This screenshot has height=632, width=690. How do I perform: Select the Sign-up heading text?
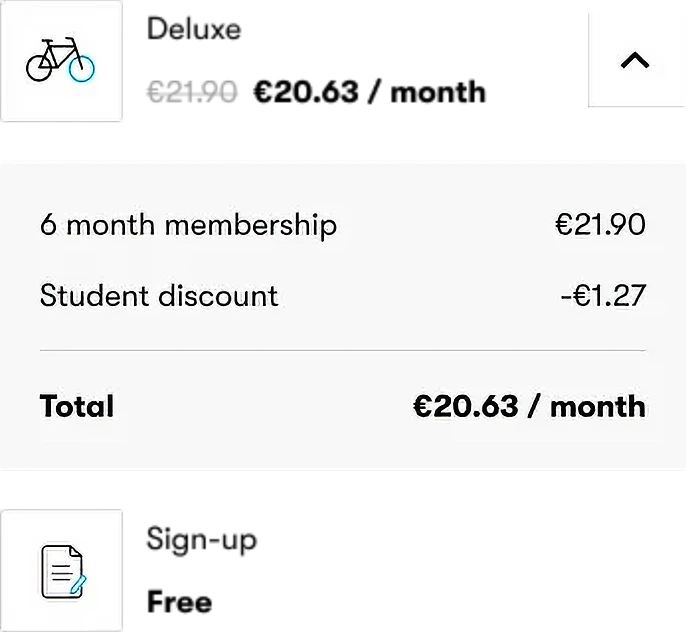[202, 540]
